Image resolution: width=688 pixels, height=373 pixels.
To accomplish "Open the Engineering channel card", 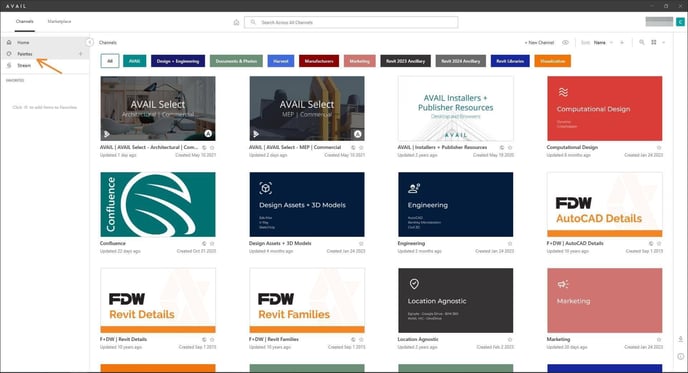I will point(455,204).
